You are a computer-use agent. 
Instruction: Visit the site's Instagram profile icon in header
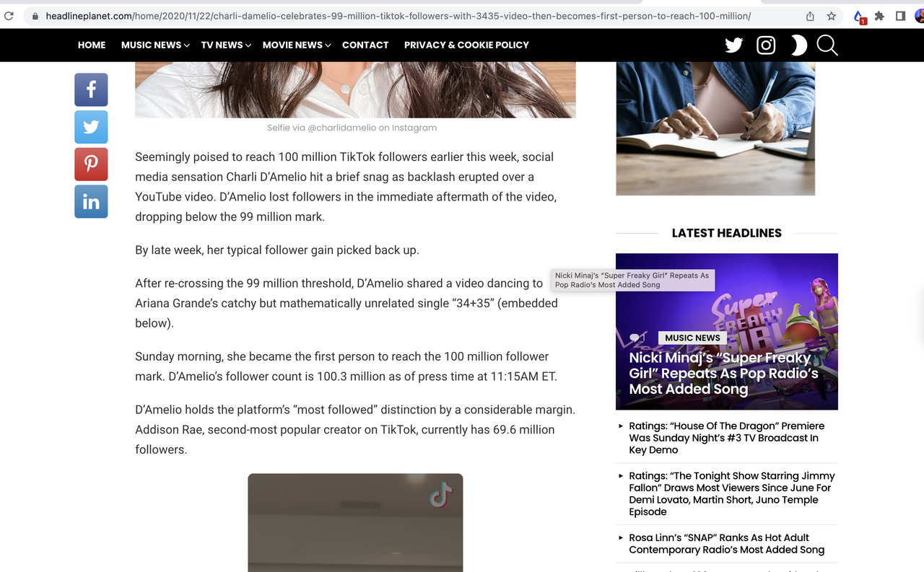pos(766,45)
